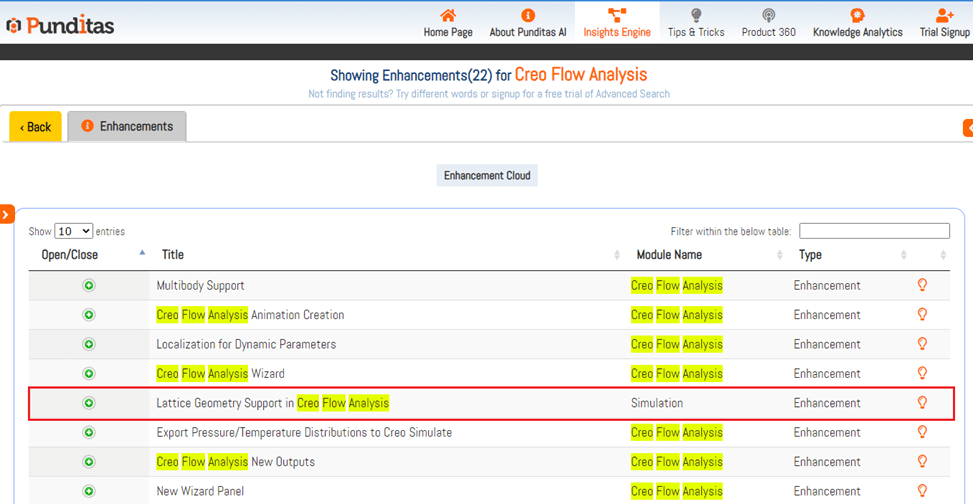
Task: Open Tips & Tricks lightbulb icon
Action: (696, 16)
